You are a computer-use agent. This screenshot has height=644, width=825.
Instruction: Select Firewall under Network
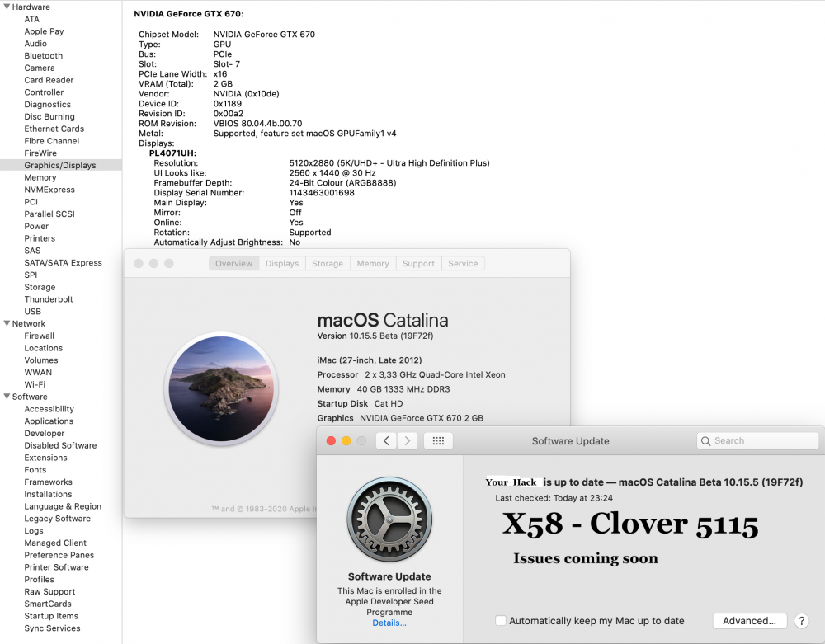point(39,336)
